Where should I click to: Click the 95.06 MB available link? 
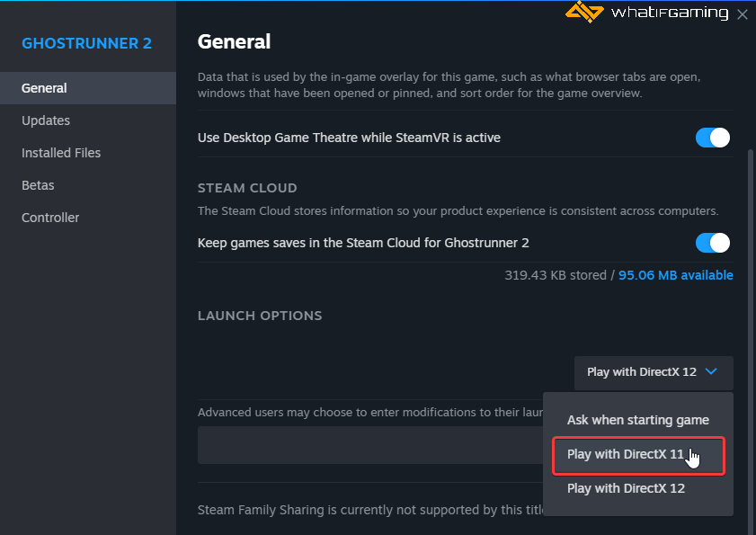(675, 275)
